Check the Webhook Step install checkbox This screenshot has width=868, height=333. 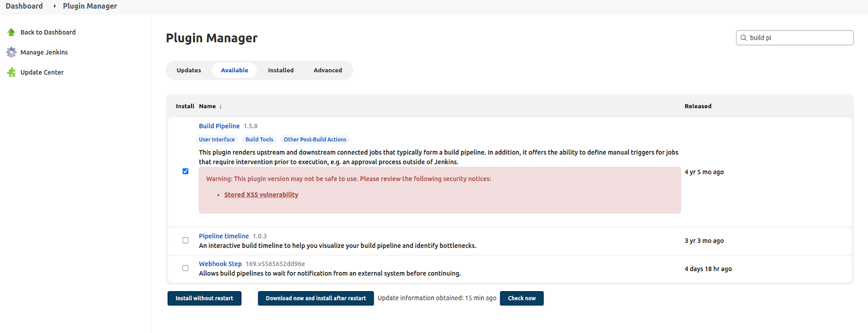tap(186, 268)
